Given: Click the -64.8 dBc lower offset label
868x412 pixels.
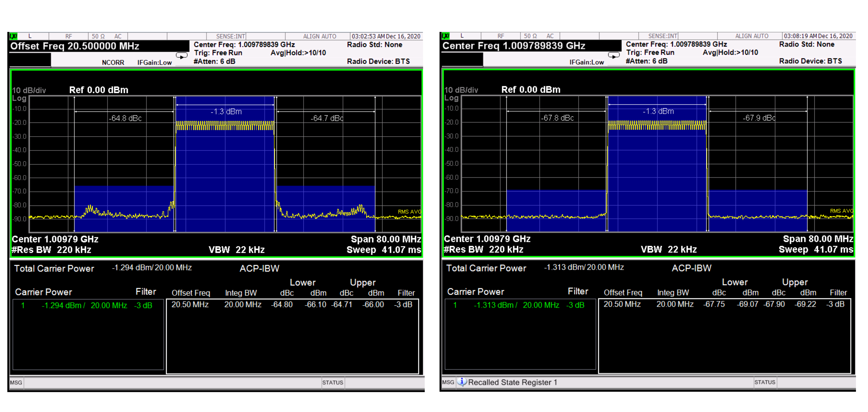Looking at the screenshot, I should tap(125, 118).
